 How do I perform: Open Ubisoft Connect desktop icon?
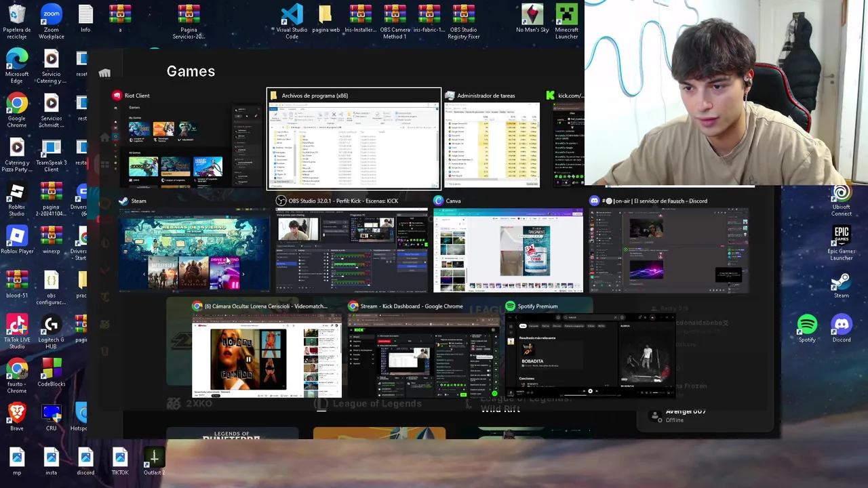click(x=841, y=199)
